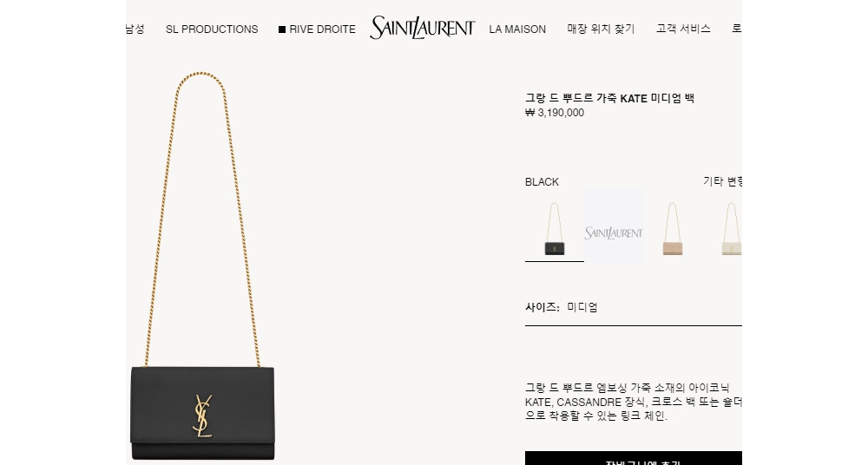Click the 남성 men's menu item
This screenshot has width=868, height=465.
[x=135, y=29]
